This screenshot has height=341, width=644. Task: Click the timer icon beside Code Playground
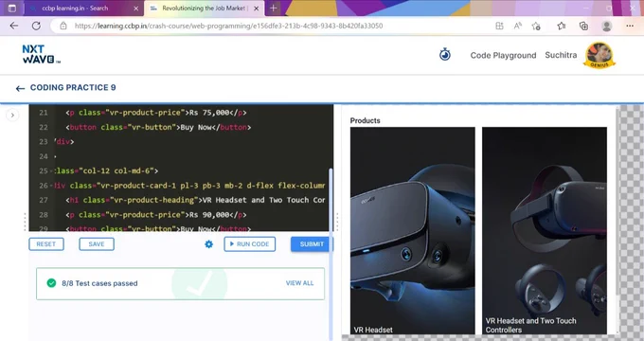point(445,54)
